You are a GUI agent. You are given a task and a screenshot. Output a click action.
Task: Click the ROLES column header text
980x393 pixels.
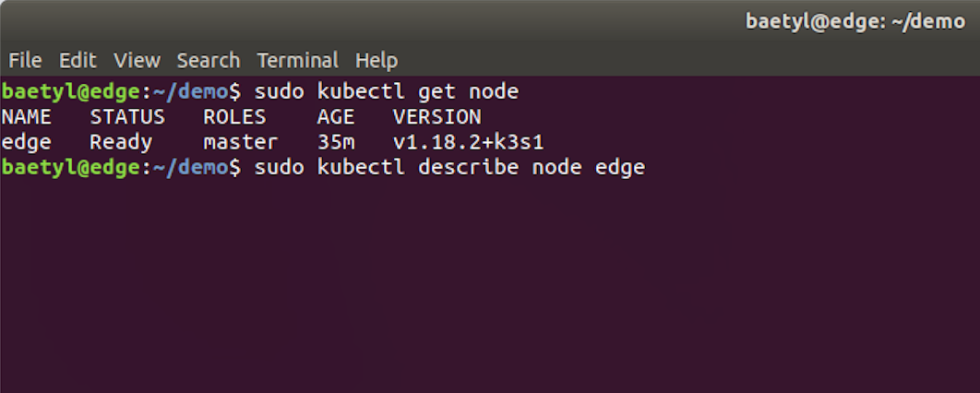tap(235, 117)
